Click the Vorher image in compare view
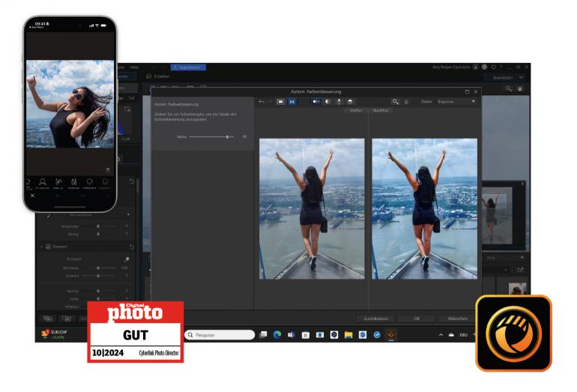 (312, 208)
